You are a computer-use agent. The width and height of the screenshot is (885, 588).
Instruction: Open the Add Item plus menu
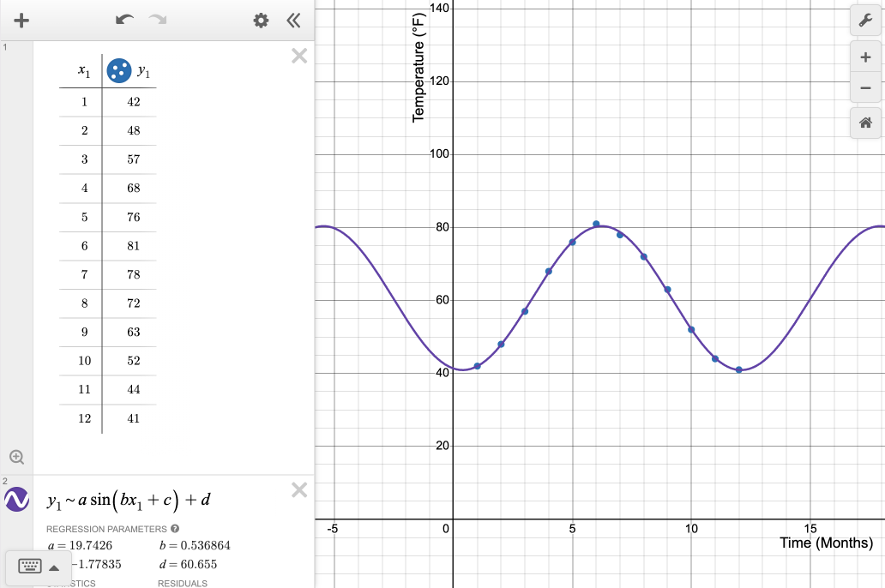coord(21,21)
